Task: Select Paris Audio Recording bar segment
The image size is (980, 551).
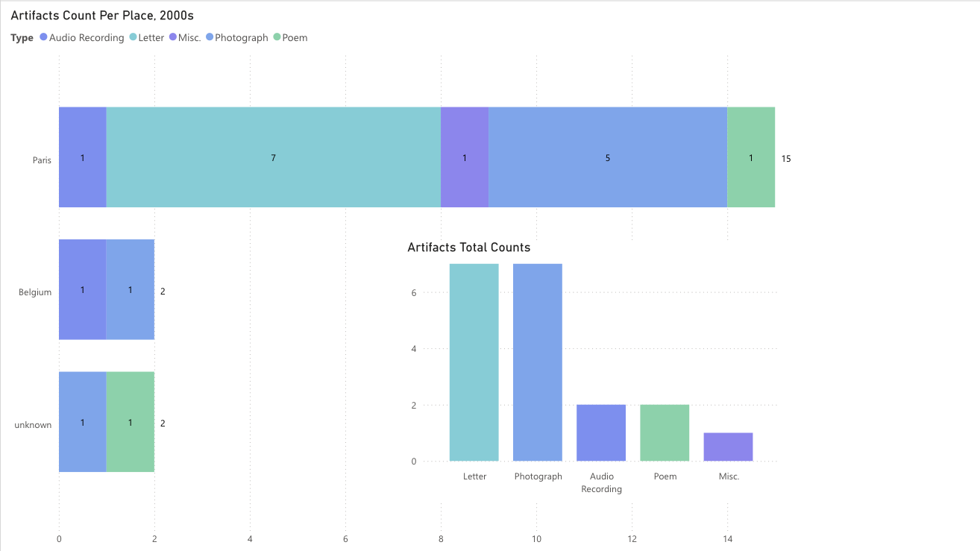Action: click(x=83, y=157)
